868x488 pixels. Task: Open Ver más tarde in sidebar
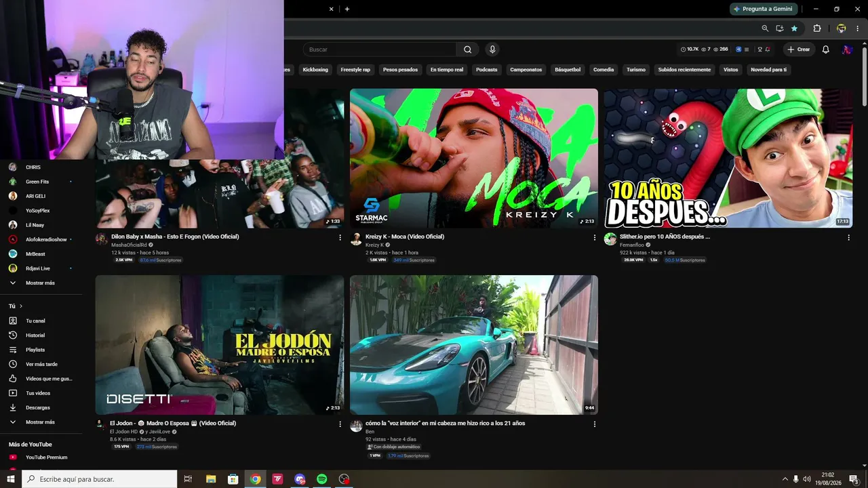click(x=41, y=365)
